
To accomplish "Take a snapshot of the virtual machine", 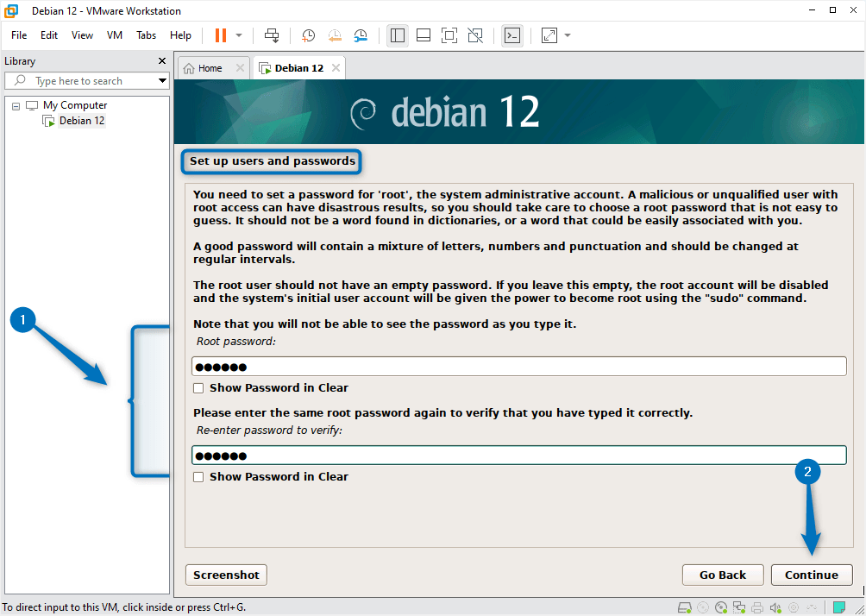I will pos(308,35).
